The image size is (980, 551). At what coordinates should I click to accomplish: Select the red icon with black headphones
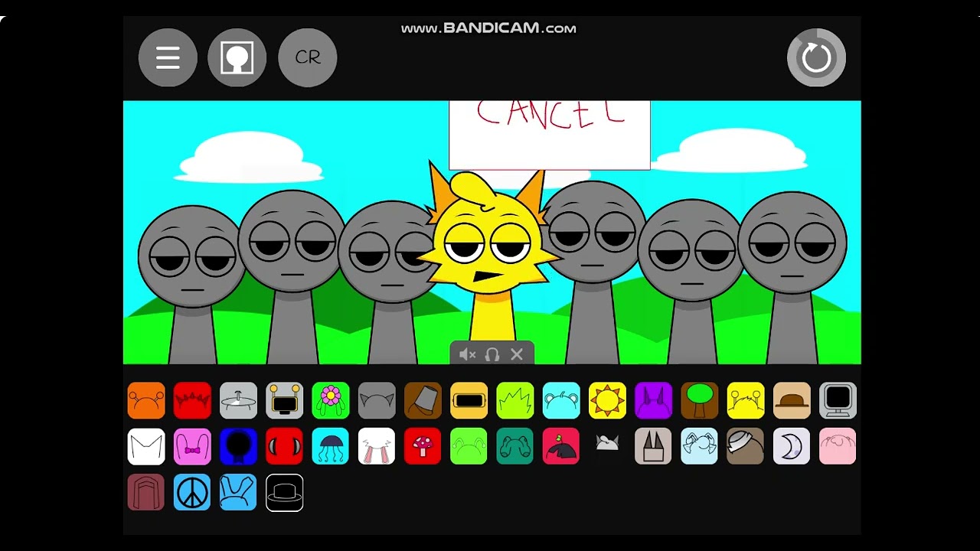point(285,447)
